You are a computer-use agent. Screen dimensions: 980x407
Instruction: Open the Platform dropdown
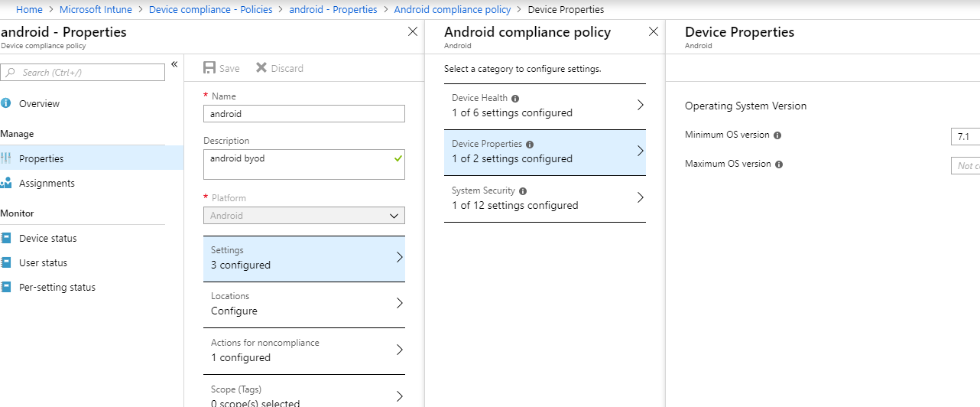303,216
